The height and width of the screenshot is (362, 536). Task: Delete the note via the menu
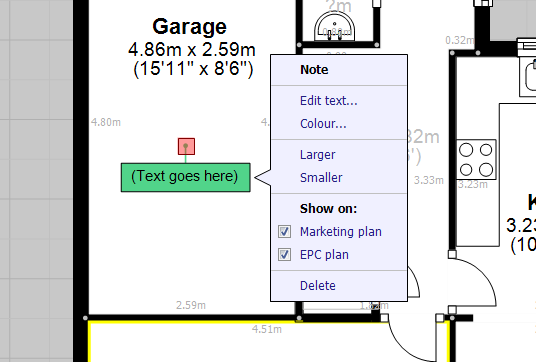318,285
